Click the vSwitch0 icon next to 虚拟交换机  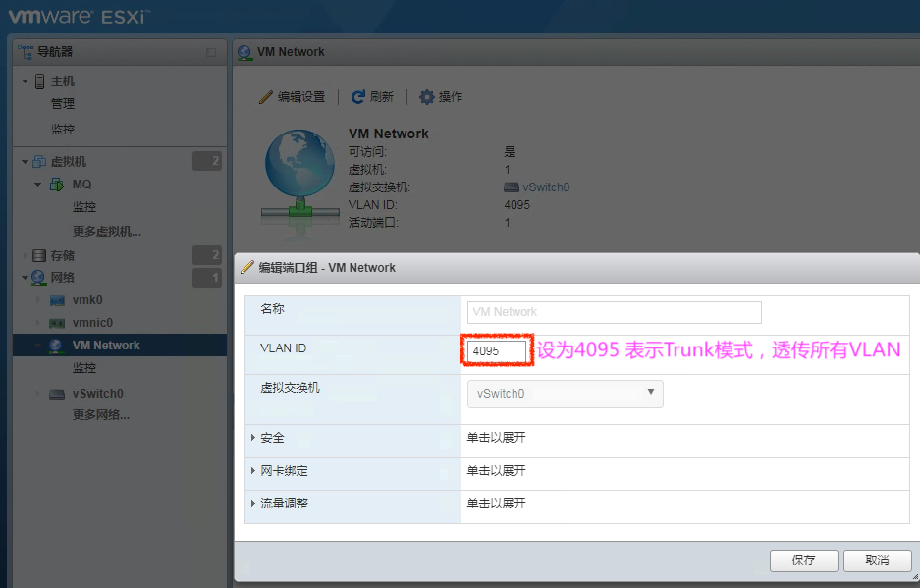[512, 187]
